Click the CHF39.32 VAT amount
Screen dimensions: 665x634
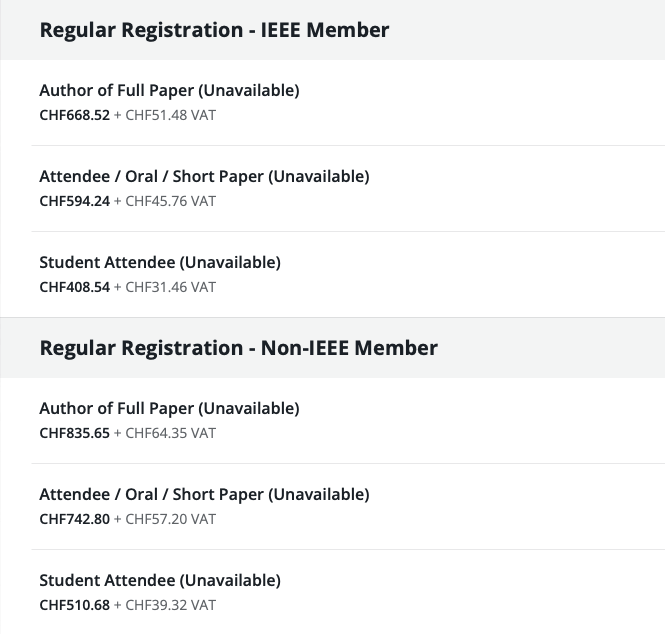(170, 605)
